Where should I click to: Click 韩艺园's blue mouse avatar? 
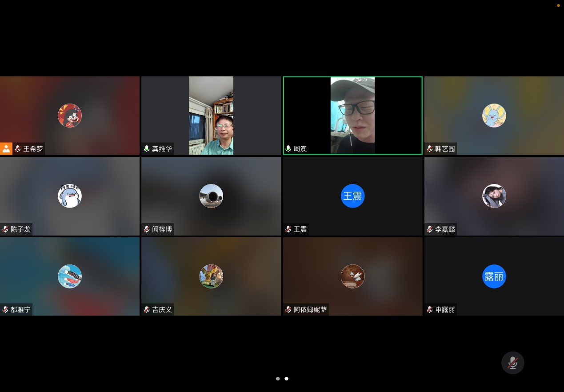(494, 116)
